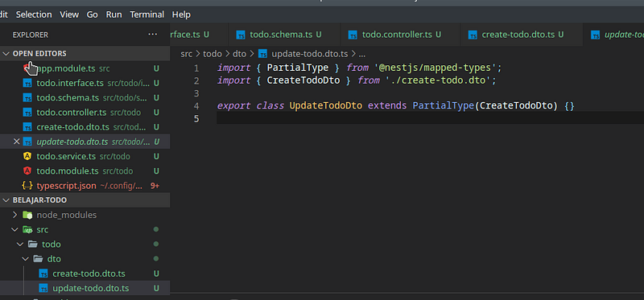This screenshot has width=644, height=300.
Task: Open typescript.json in Open Editors
Action: 85,186
